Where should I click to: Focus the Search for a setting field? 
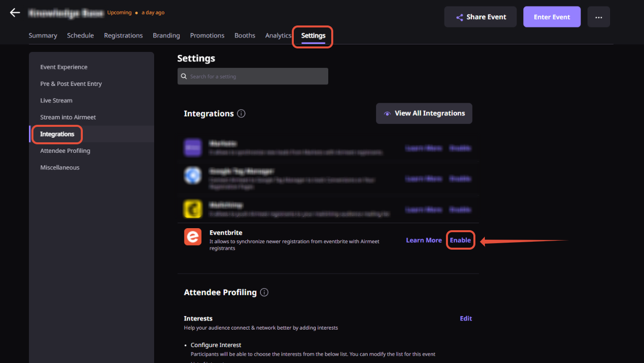point(257,76)
